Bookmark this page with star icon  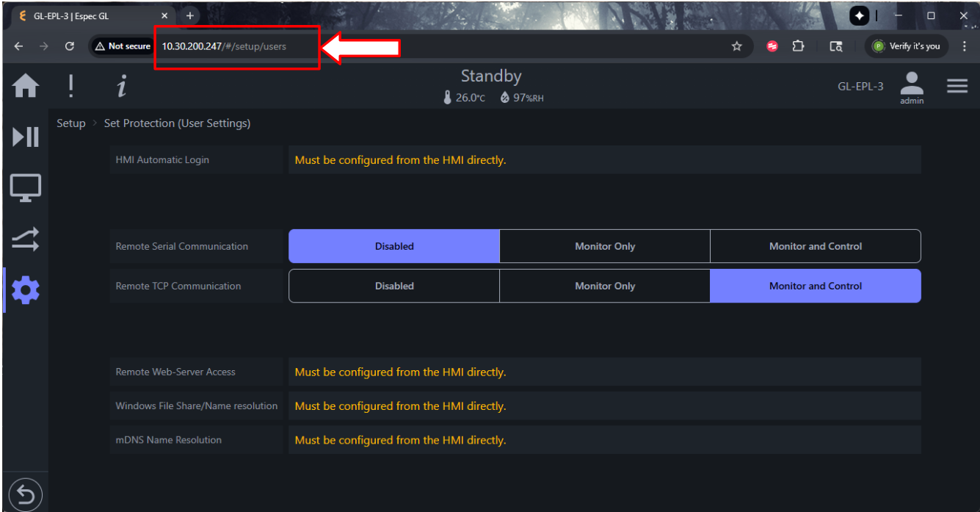click(737, 46)
